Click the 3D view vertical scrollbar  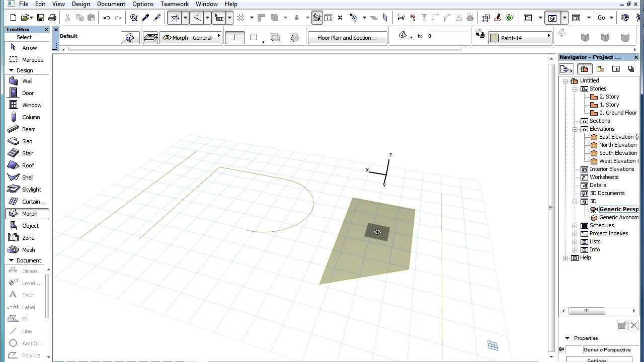[x=551, y=207]
